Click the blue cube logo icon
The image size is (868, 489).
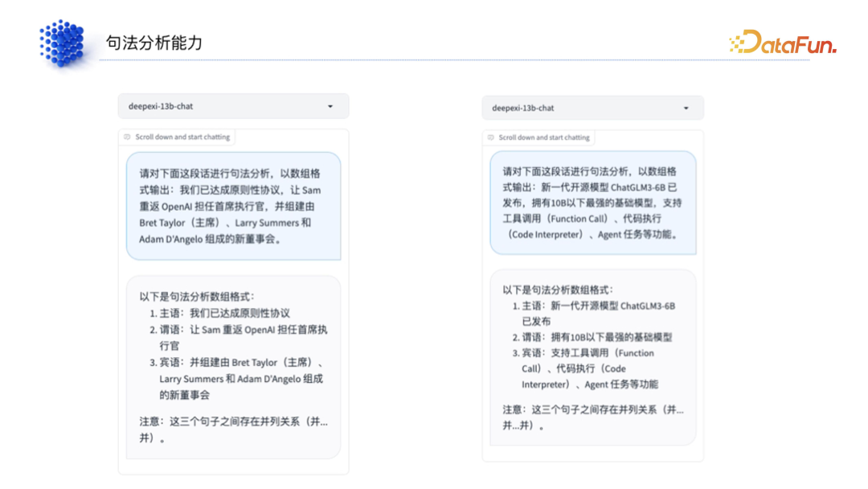pos(62,42)
